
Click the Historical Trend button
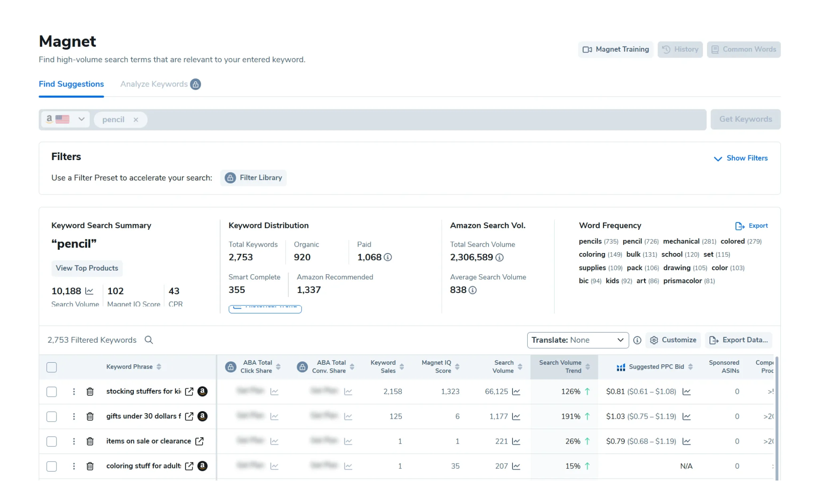pos(265,309)
